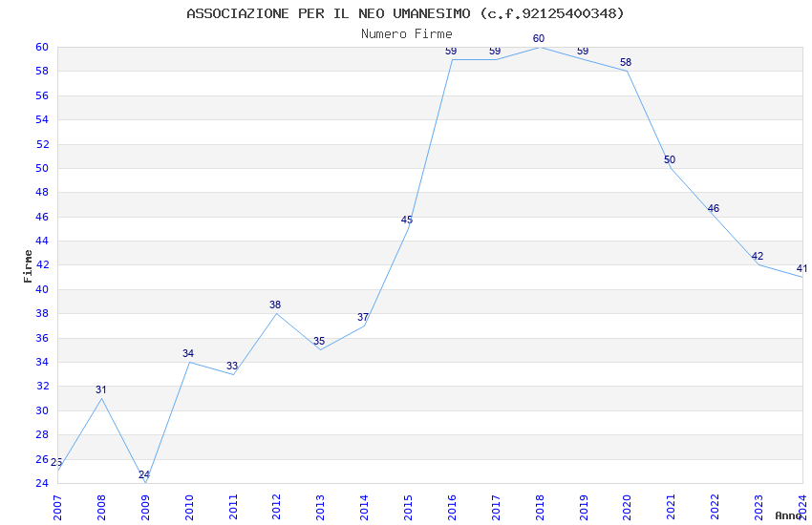Click the Anno x-axis label
812x525 pixels.
click(788, 515)
